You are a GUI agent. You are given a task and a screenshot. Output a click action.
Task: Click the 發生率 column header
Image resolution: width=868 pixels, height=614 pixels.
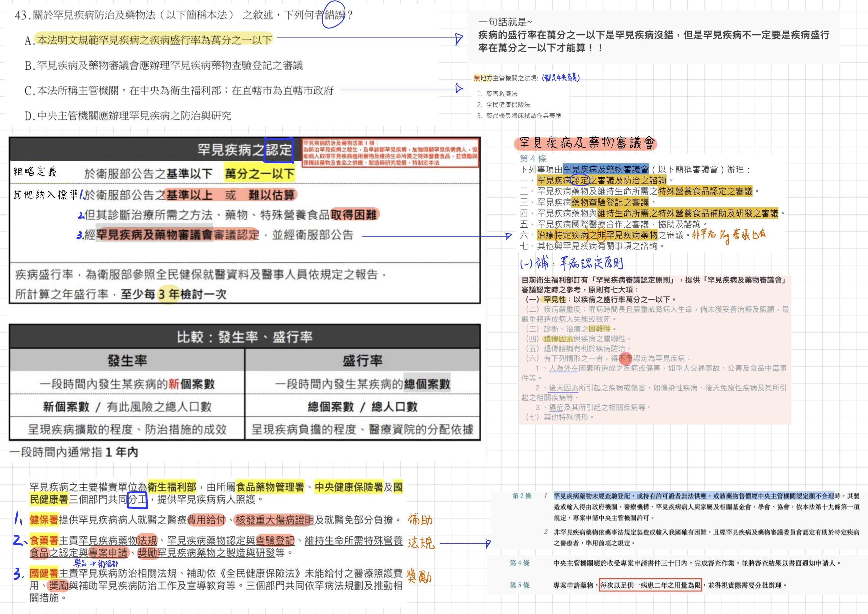click(127, 360)
